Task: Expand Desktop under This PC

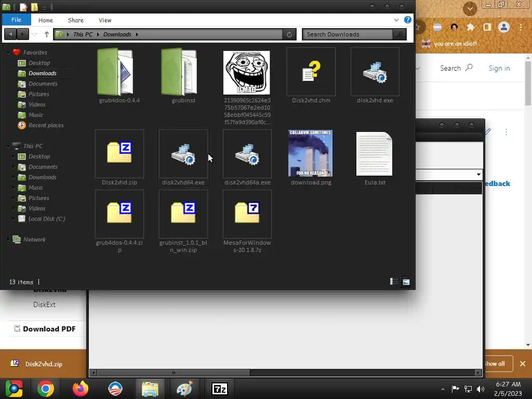Action: (14, 156)
